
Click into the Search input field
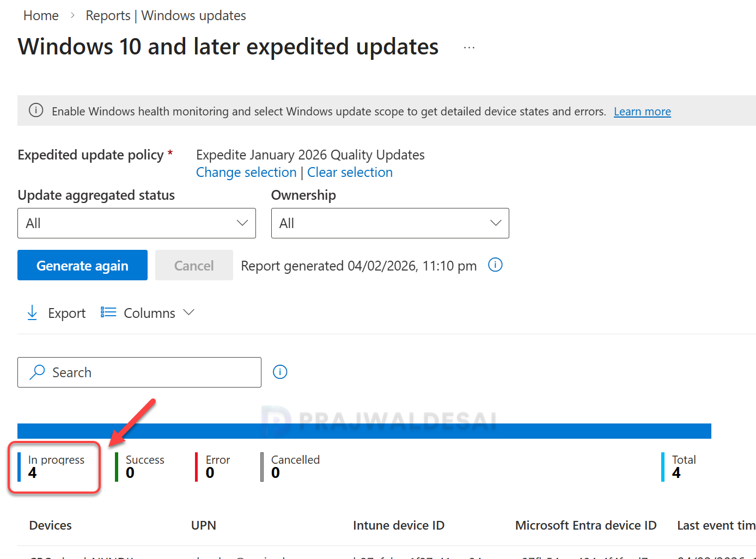[139, 372]
